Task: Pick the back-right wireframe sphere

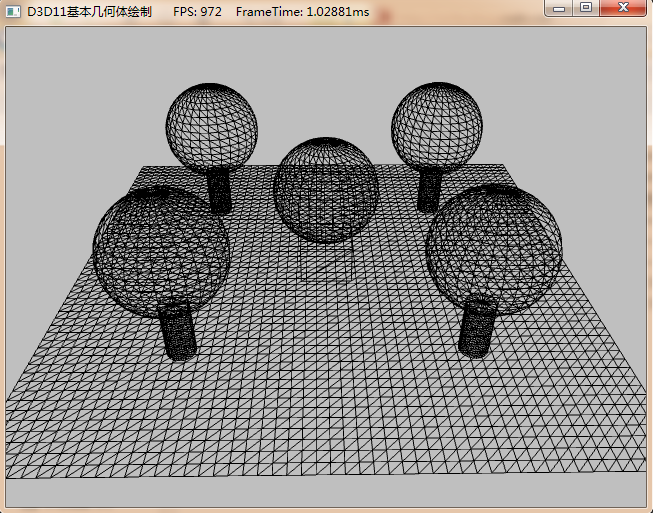Action: [437, 128]
